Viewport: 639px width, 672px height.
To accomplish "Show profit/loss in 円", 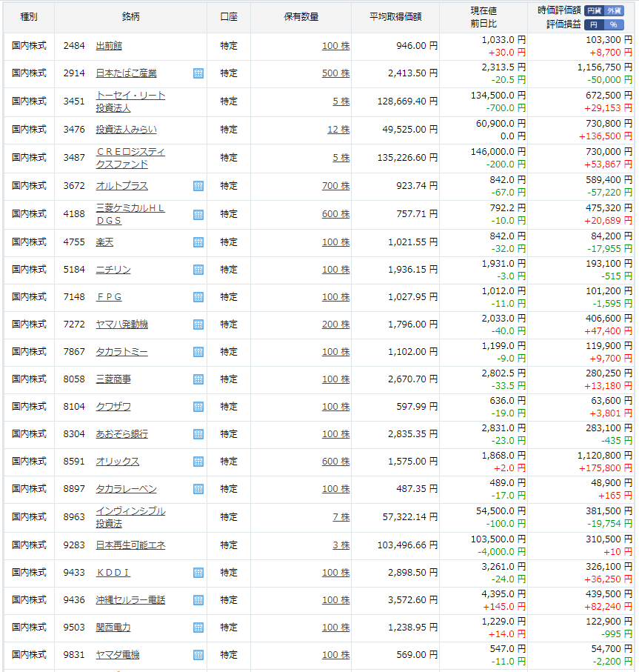I will click(594, 25).
